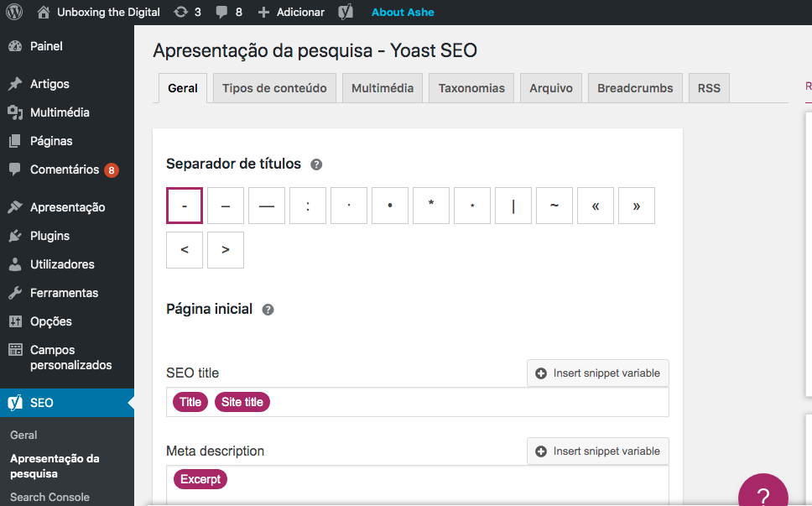The width and height of the screenshot is (812, 506).
Task: Select the tilde title separator
Action: 554,205
